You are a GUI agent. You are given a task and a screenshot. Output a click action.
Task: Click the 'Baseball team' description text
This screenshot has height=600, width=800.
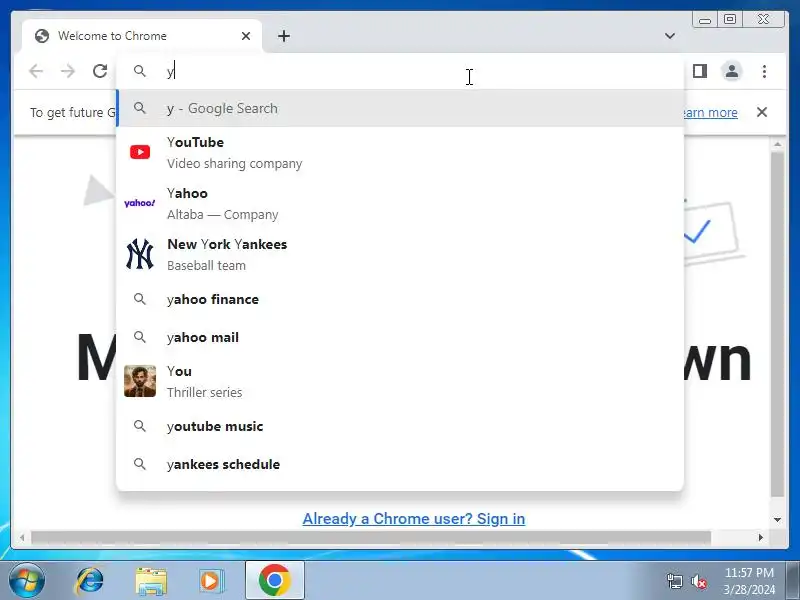tap(207, 265)
